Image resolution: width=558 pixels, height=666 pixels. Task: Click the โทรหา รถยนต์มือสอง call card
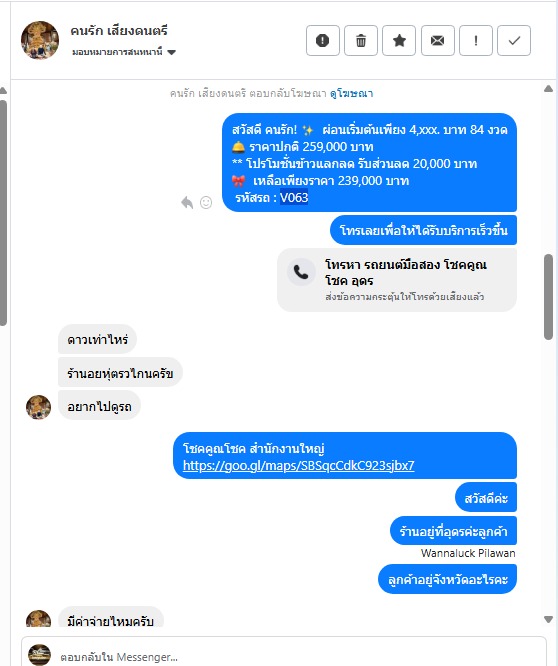click(x=397, y=280)
